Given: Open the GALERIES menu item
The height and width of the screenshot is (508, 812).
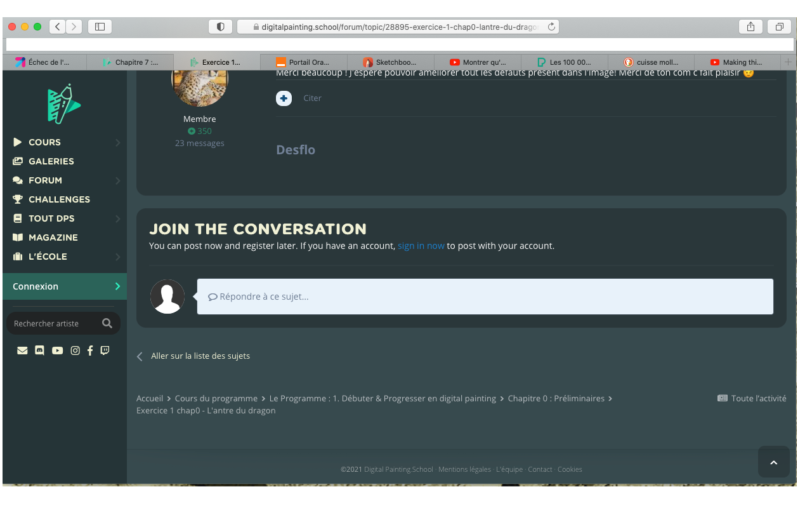Looking at the screenshot, I should click(51, 161).
